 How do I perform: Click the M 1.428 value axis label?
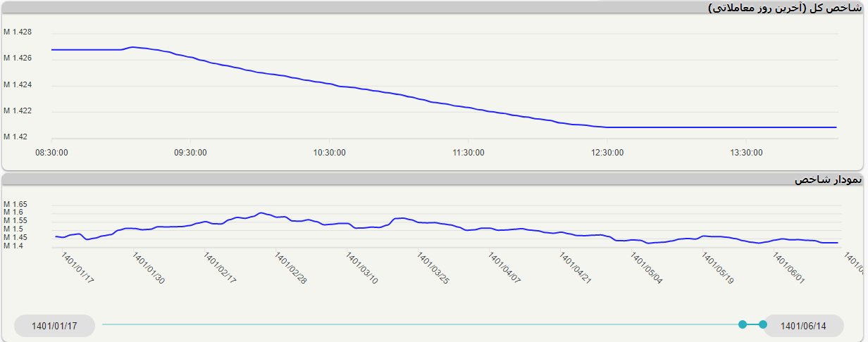click(x=18, y=32)
